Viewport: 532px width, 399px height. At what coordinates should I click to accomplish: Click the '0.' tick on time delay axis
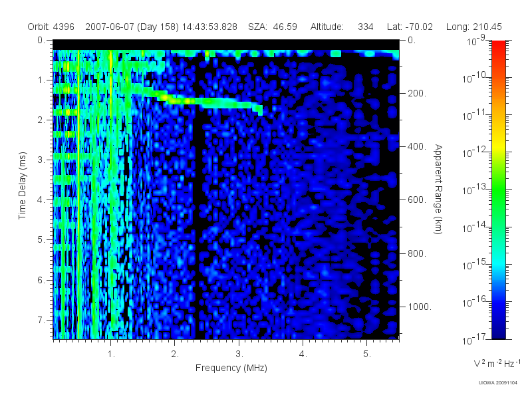[x=41, y=40]
